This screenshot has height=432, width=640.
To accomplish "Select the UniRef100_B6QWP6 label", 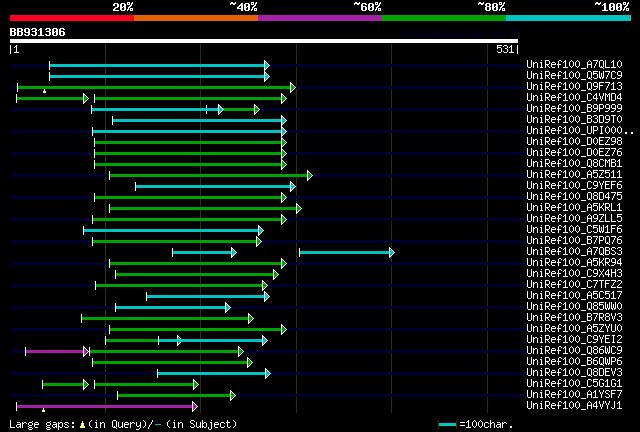I will [574, 362].
